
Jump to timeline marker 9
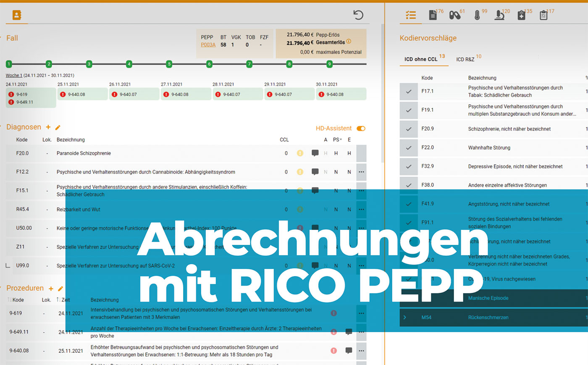[x=329, y=64]
